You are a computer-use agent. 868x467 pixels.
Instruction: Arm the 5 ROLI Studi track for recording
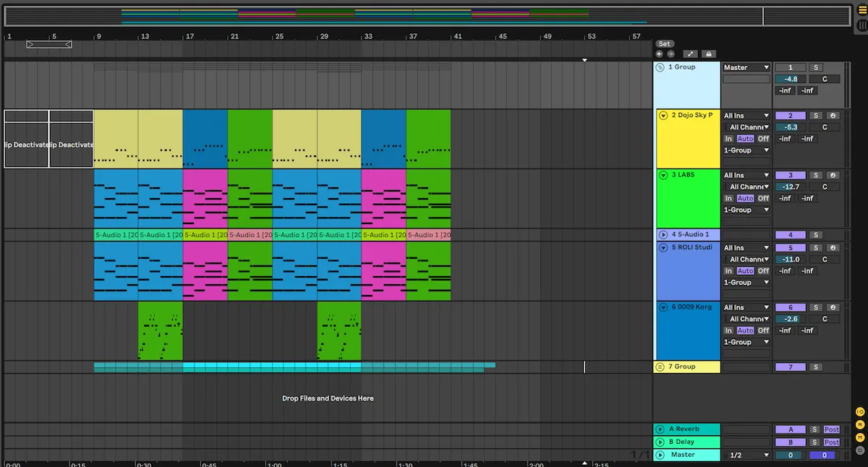click(x=833, y=248)
